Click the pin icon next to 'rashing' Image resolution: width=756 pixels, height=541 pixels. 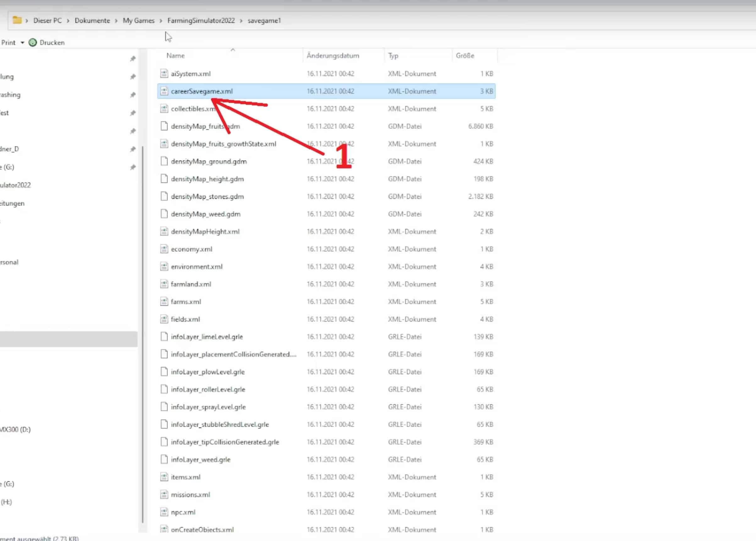coord(133,95)
